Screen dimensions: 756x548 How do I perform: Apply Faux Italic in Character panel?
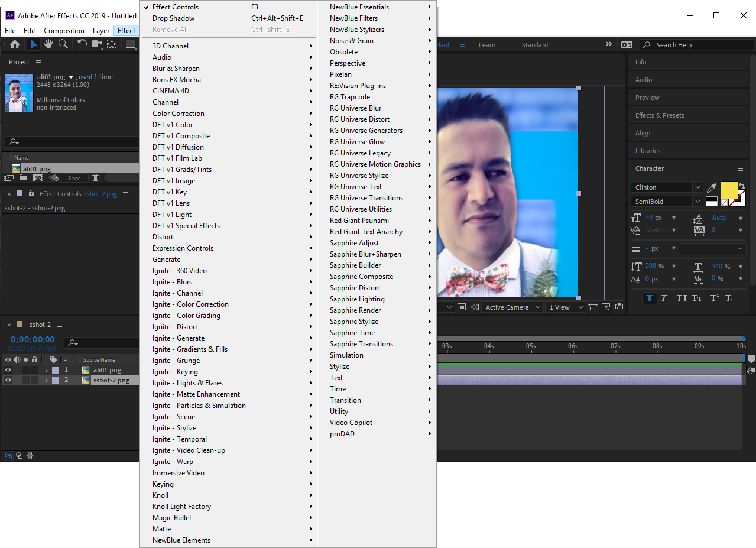tap(664, 298)
